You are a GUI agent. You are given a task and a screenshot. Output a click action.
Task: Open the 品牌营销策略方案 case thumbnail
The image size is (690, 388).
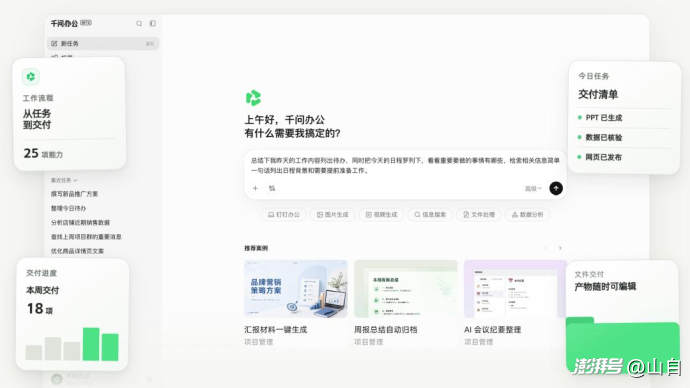click(296, 289)
